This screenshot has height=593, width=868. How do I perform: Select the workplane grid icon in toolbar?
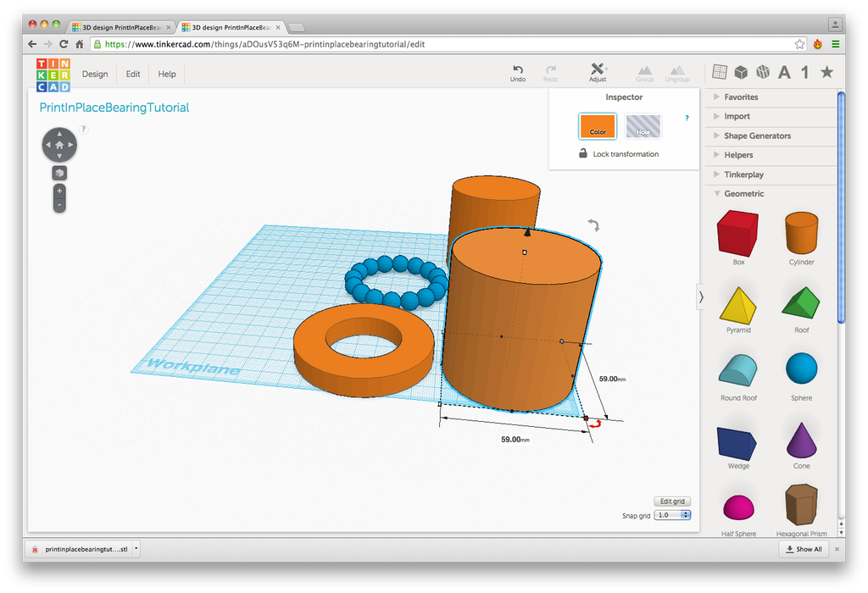[x=720, y=72]
